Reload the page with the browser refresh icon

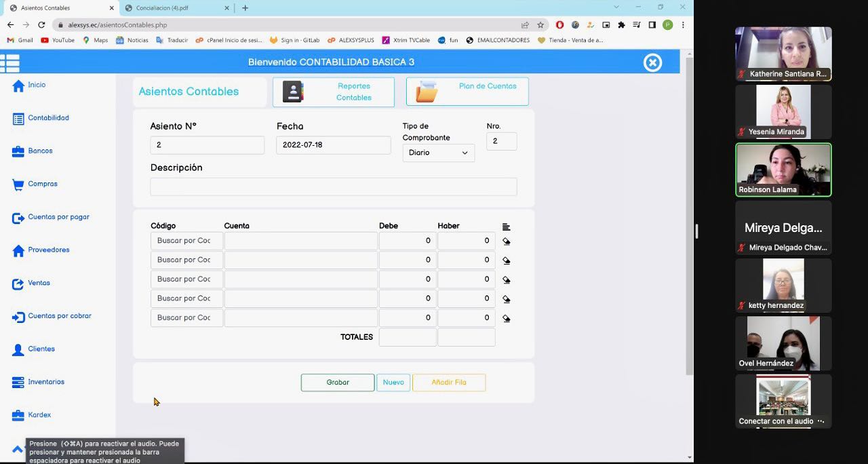coord(41,25)
